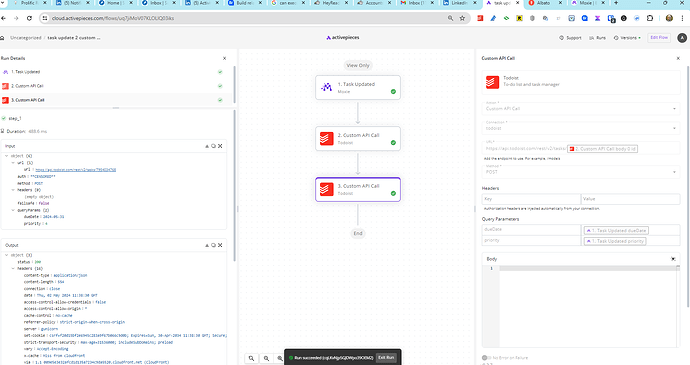The image size is (690, 365).
Task: Click the Todoist icon on the '2. Custom API Call' node
Action: (326, 139)
